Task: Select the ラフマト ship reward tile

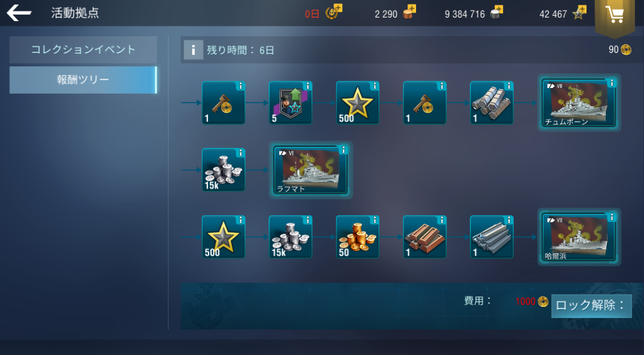Action: [x=311, y=170]
